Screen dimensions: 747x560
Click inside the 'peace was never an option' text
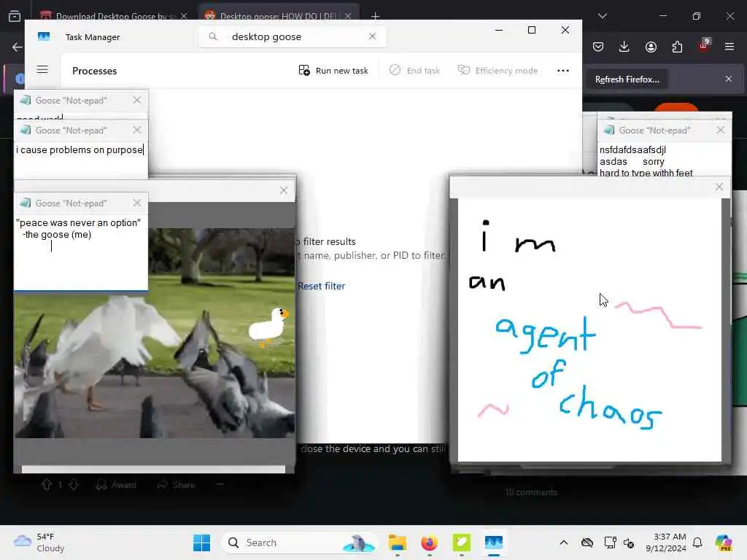point(78,228)
